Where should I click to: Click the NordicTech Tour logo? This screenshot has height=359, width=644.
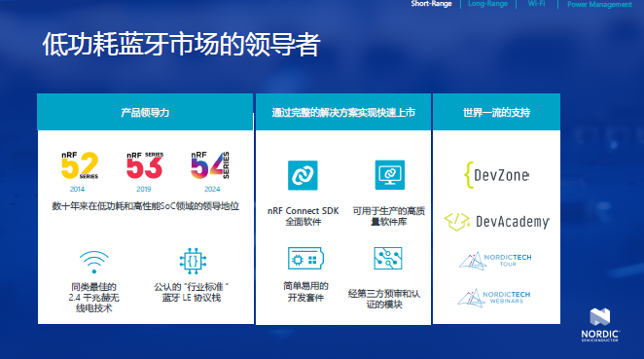click(495, 261)
